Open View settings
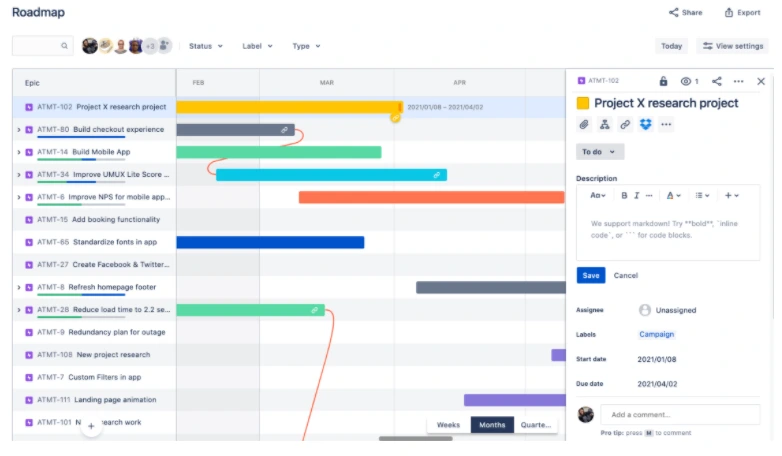Image resolution: width=782 pixels, height=456 pixels. (733, 46)
